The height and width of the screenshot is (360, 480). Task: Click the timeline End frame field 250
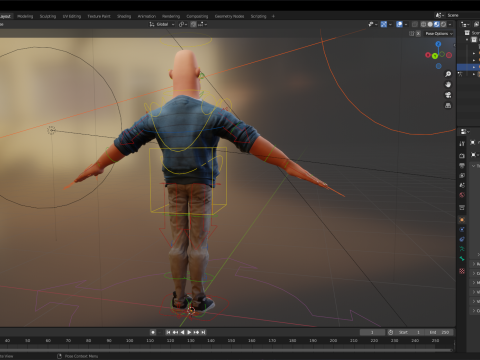tap(439, 332)
